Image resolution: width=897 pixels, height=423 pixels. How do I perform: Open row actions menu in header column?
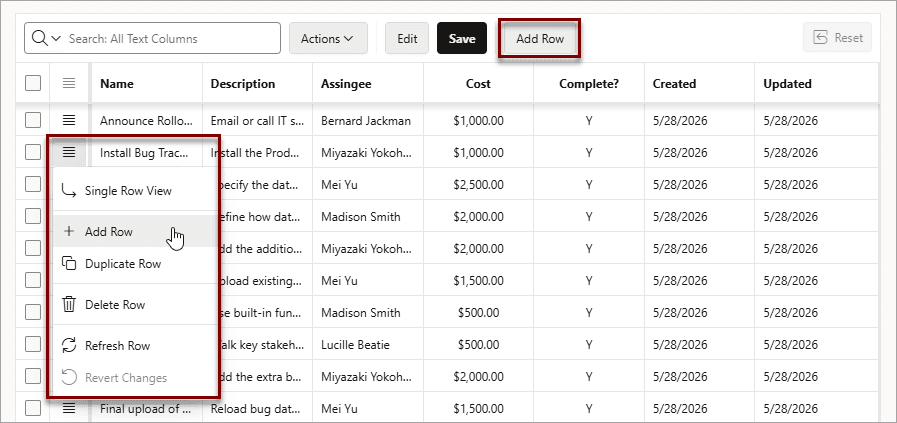pos(69,84)
